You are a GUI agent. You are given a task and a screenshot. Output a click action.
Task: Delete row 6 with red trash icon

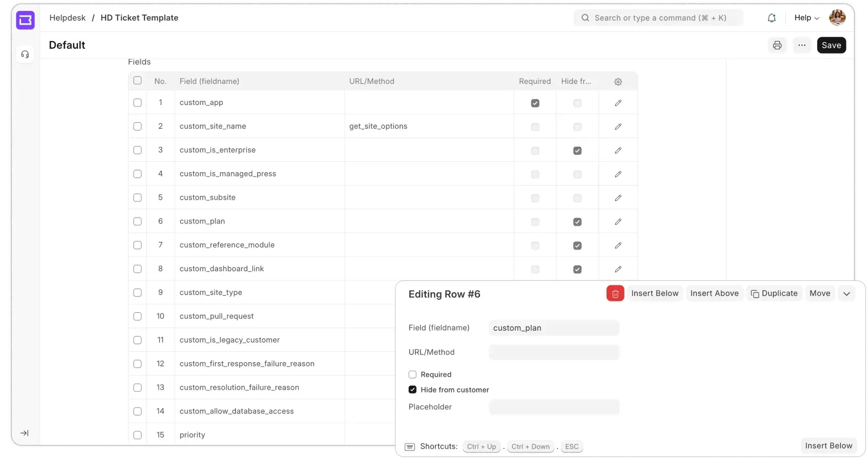click(615, 294)
